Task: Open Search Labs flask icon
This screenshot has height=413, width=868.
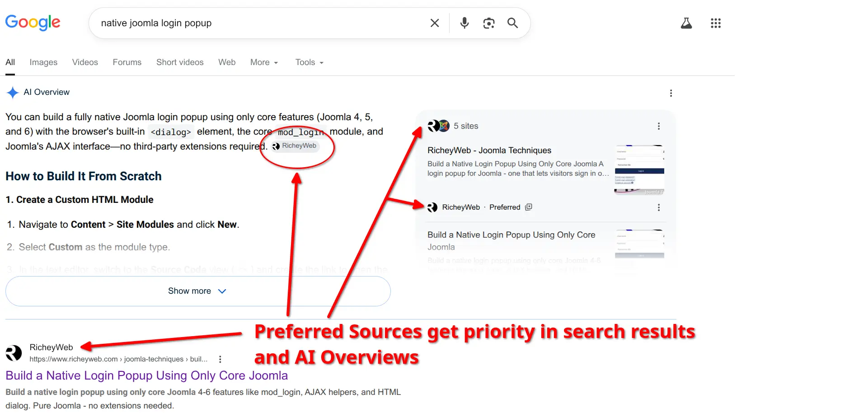Action: (686, 23)
